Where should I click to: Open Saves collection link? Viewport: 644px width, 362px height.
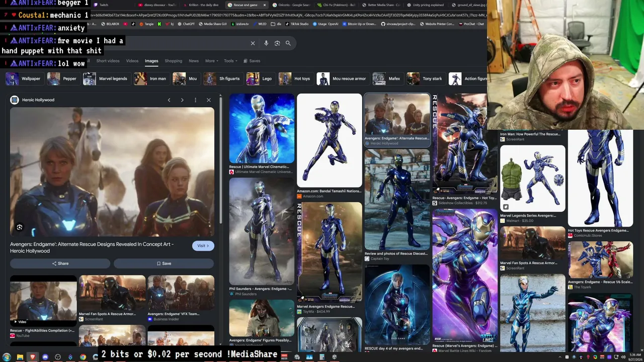pos(252,61)
